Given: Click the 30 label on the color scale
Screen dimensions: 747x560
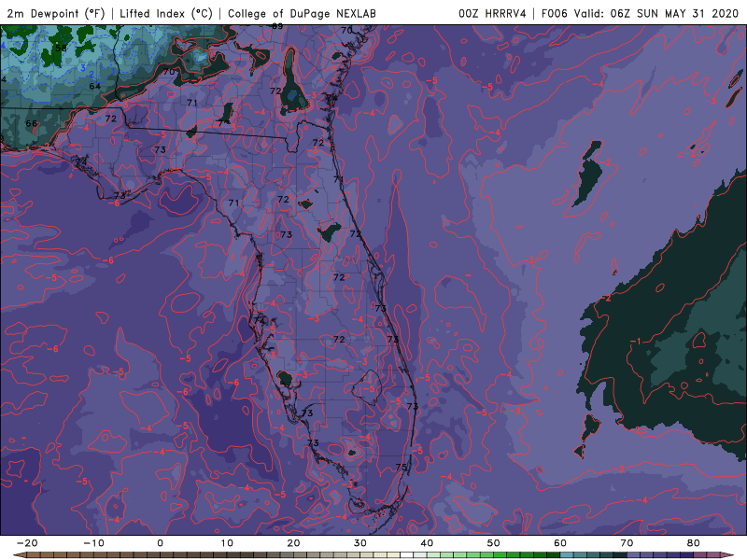Looking at the screenshot, I should (360, 543).
